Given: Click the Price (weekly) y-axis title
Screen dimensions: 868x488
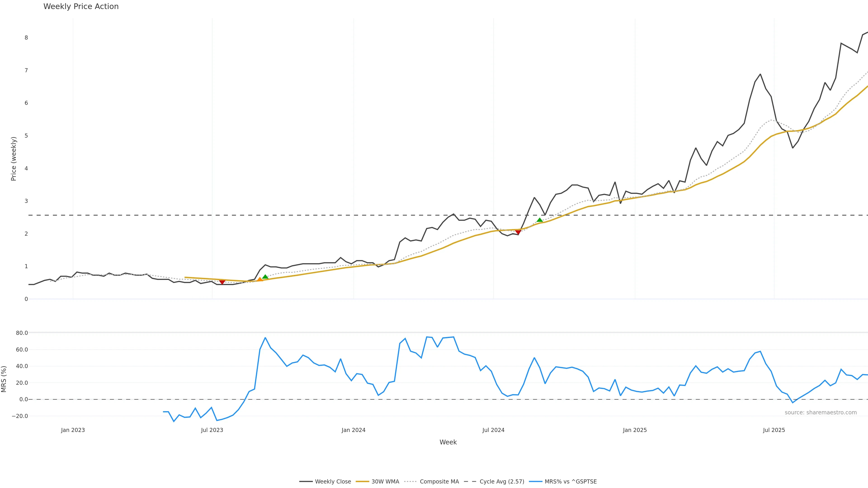Looking at the screenshot, I should (x=14, y=159).
